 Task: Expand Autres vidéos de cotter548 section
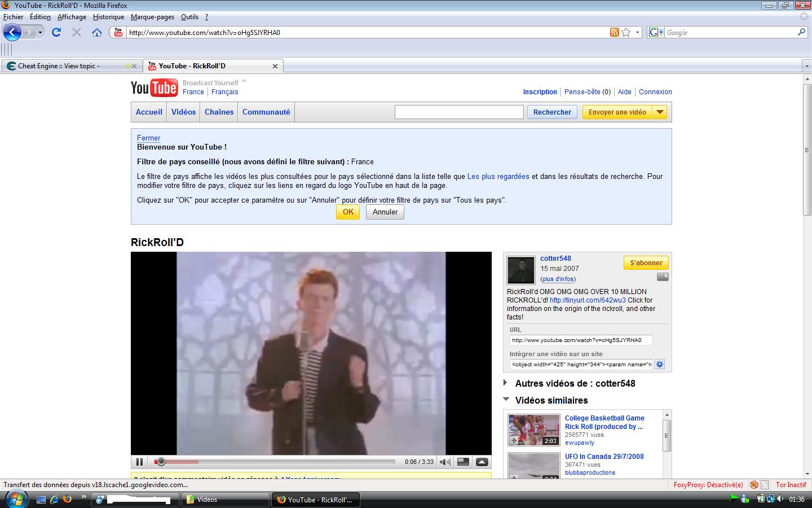click(x=505, y=383)
